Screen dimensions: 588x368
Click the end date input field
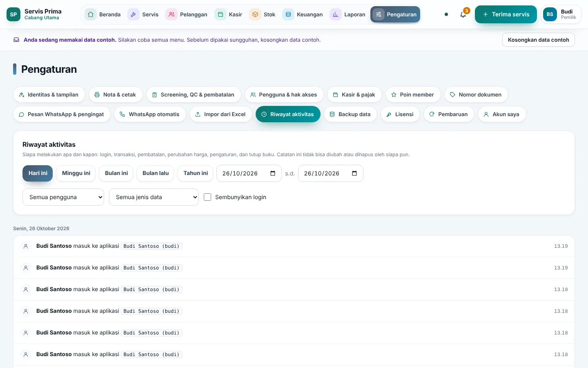click(331, 173)
